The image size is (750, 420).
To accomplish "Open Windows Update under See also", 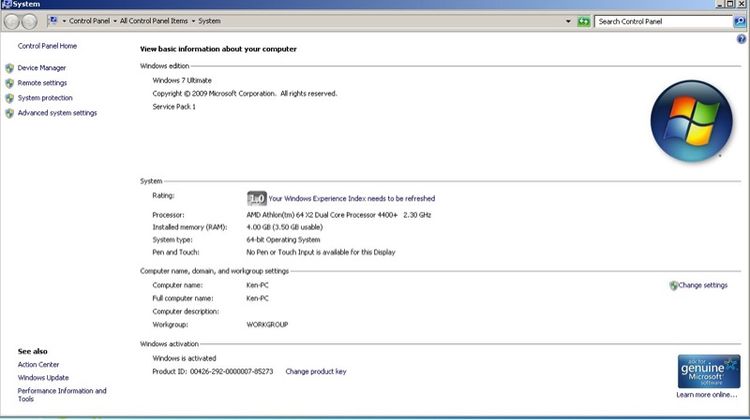I will point(43,377).
